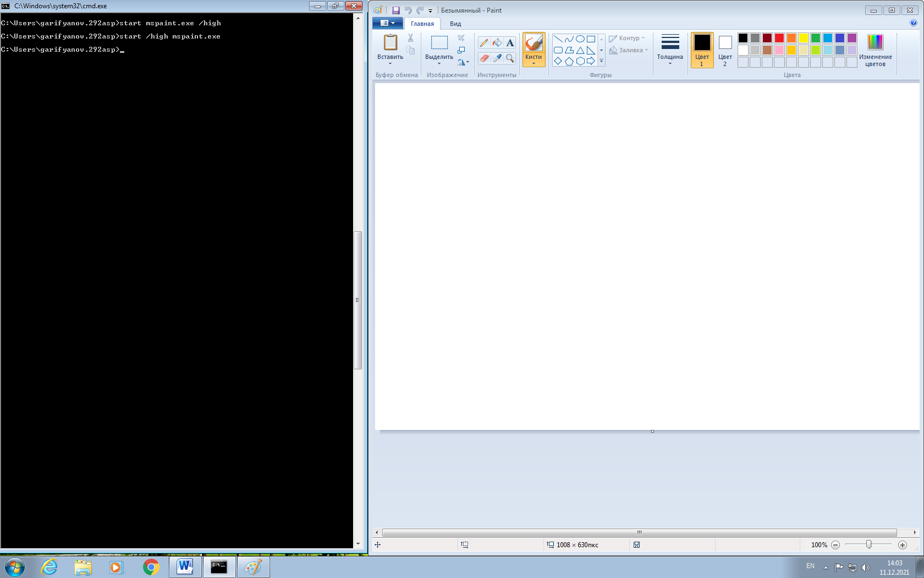Pick the purple color swatch
Image resolution: width=924 pixels, height=578 pixels.
tap(852, 38)
